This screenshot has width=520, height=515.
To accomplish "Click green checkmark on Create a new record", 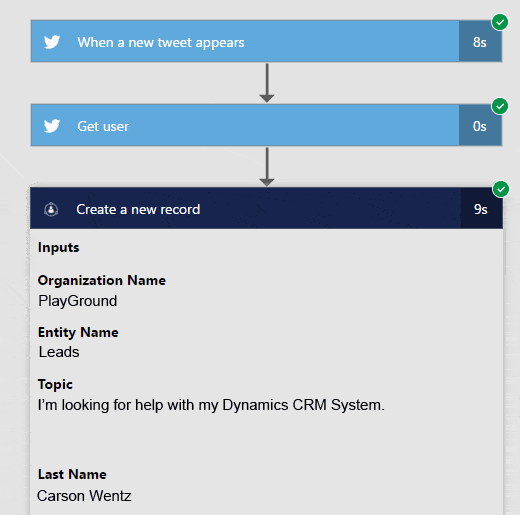I will (x=501, y=189).
